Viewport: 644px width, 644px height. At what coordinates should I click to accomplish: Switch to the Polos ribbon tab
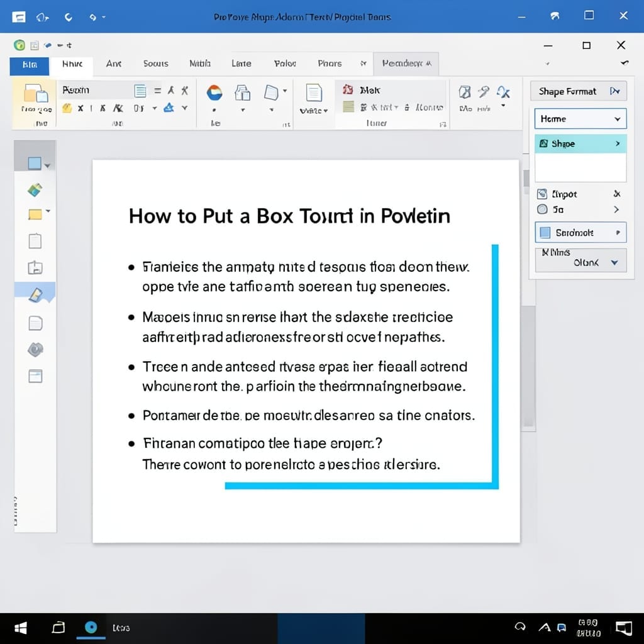click(x=285, y=64)
